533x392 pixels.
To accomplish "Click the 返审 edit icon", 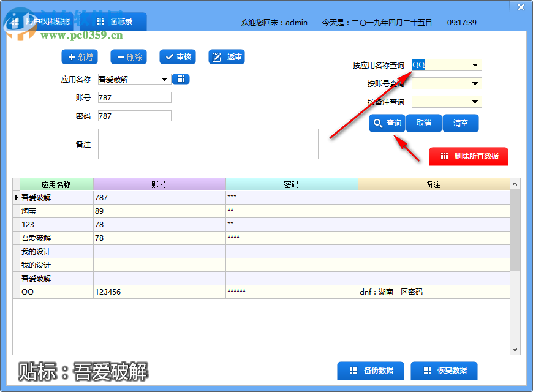I will click(x=216, y=57).
